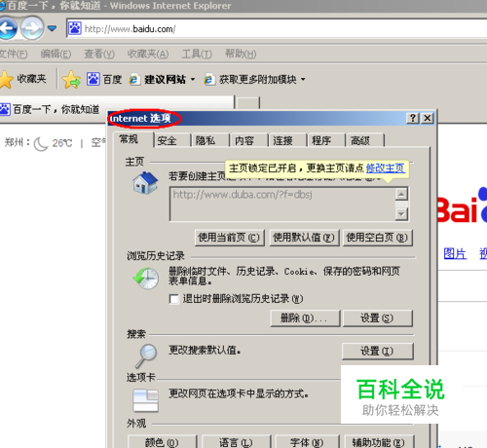Screen dimensions: 487x448
Task: Click homepage box scroll up arrow
Action: click(401, 194)
